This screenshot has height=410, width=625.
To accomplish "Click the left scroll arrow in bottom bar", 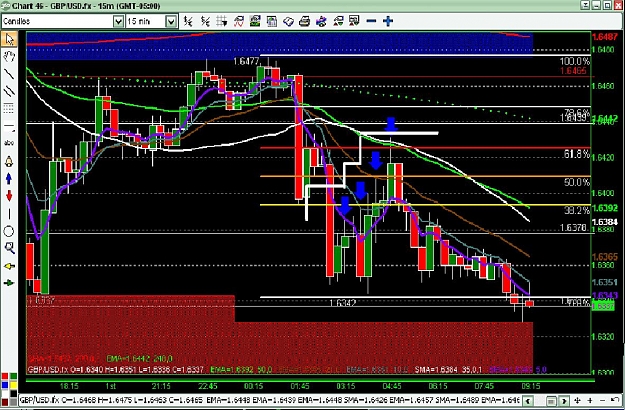I will (x=528, y=400).
